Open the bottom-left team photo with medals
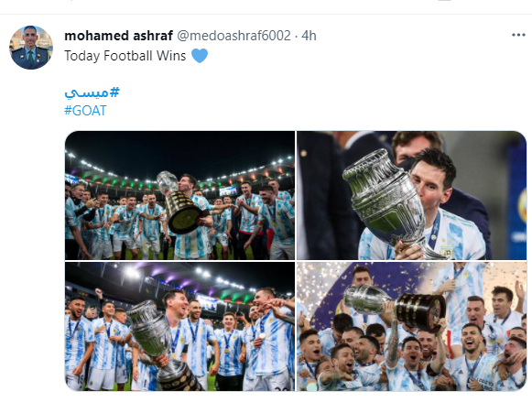This screenshot has height=402, width=532. (179, 326)
